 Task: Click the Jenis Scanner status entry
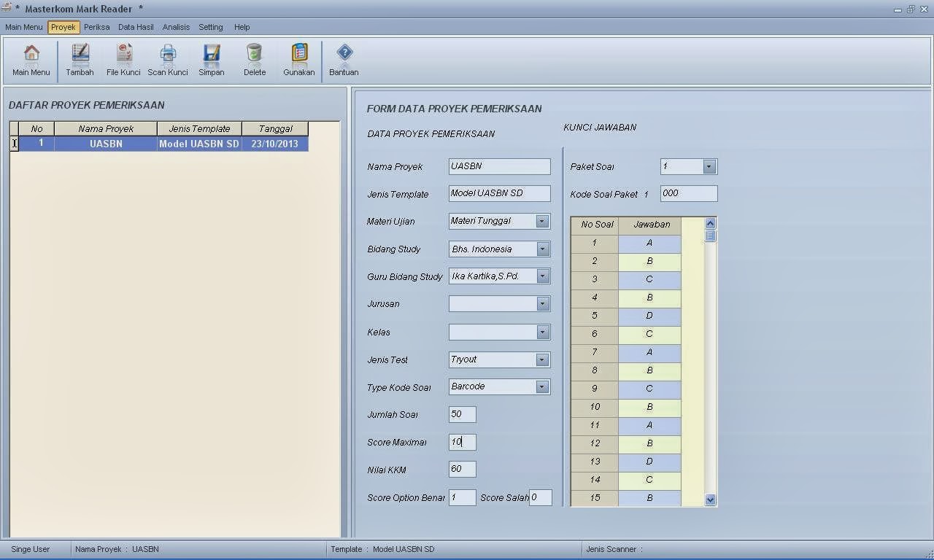tap(614, 549)
